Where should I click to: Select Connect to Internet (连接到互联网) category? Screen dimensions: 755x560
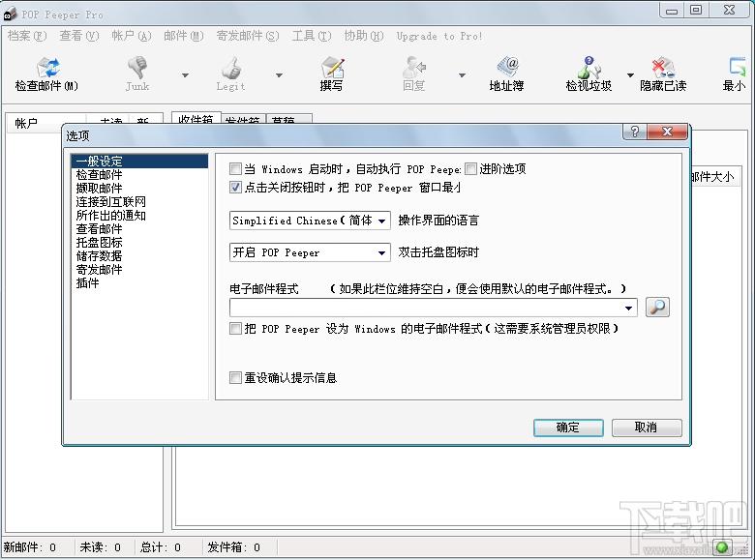[110, 201]
